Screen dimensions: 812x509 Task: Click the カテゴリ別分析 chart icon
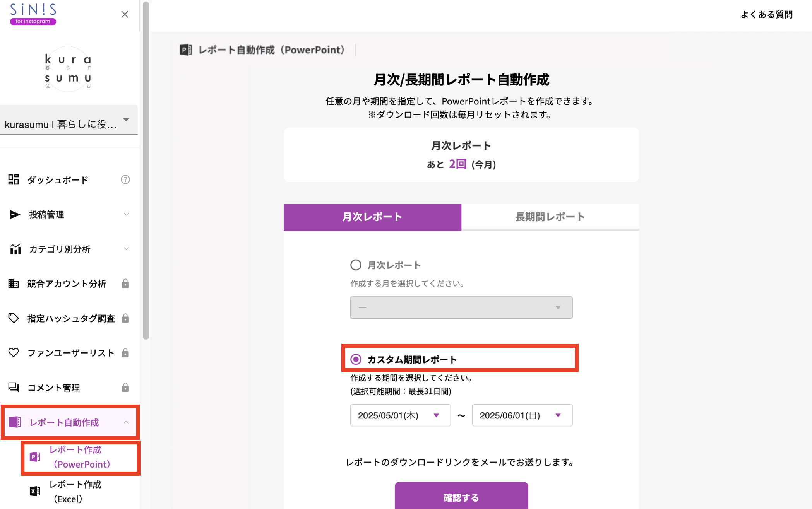point(14,249)
